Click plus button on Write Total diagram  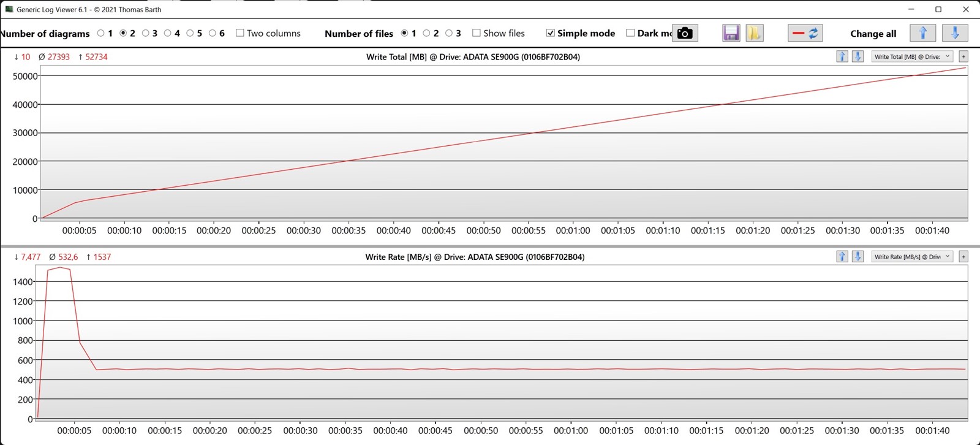click(x=963, y=56)
